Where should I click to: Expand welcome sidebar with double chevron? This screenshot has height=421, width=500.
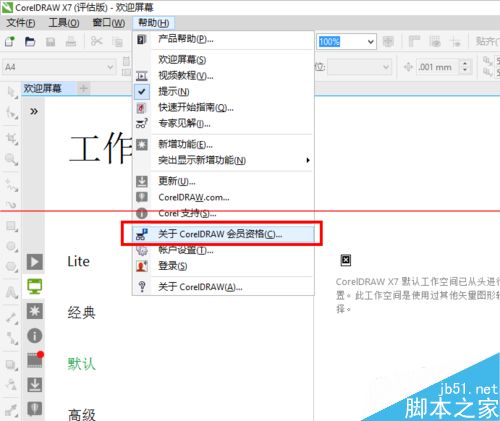34,111
